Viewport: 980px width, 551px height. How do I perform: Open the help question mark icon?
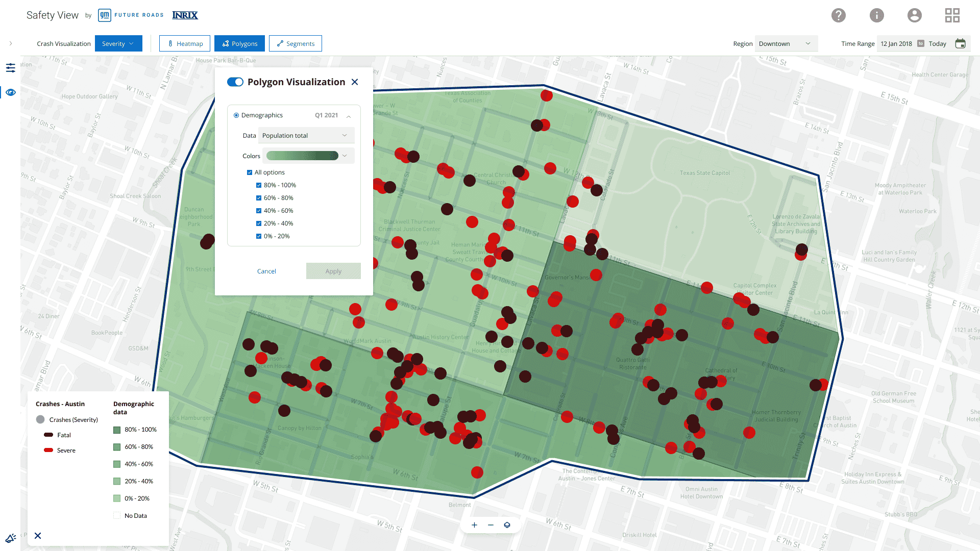tap(839, 15)
